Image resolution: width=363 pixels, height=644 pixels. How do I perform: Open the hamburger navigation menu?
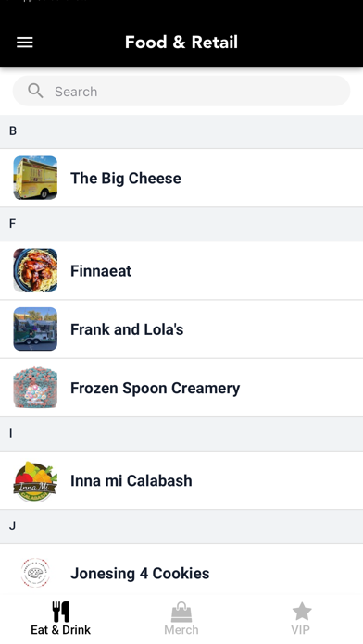pos(25,43)
